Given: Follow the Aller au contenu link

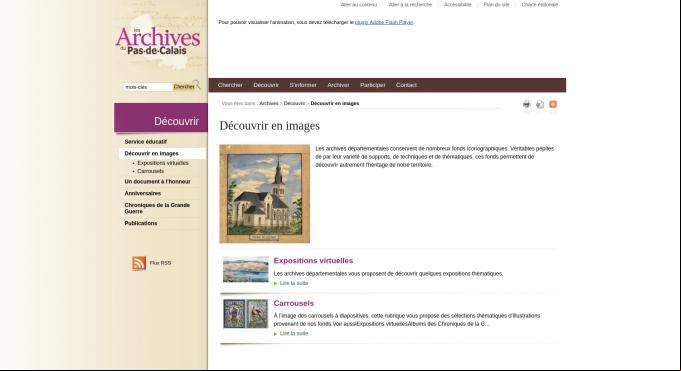Looking at the screenshot, I should 359,5.
